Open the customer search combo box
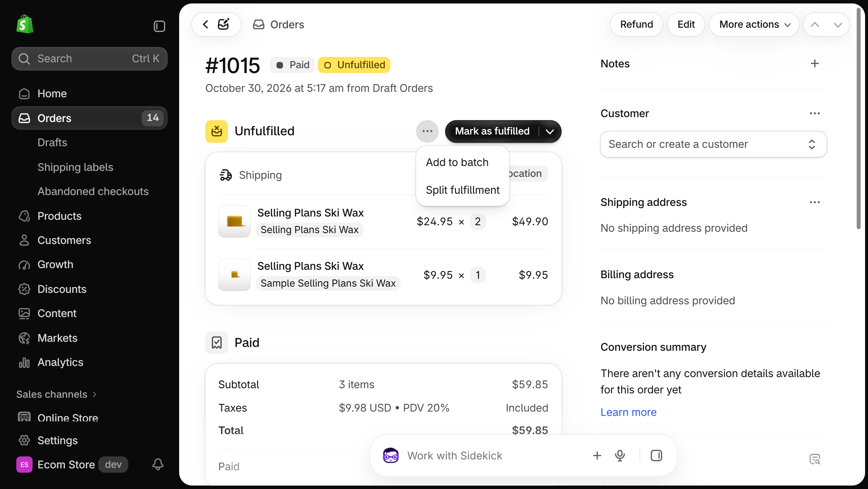 [713, 144]
